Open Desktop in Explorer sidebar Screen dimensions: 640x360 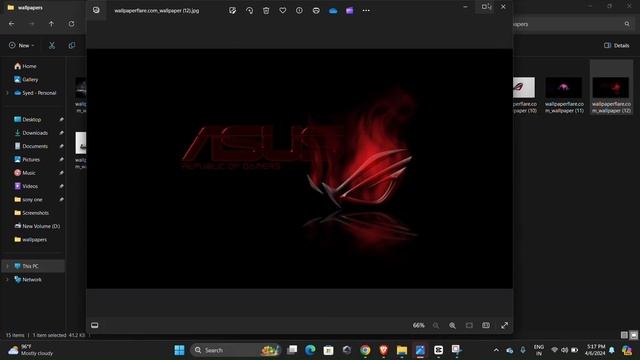[x=28, y=120]
